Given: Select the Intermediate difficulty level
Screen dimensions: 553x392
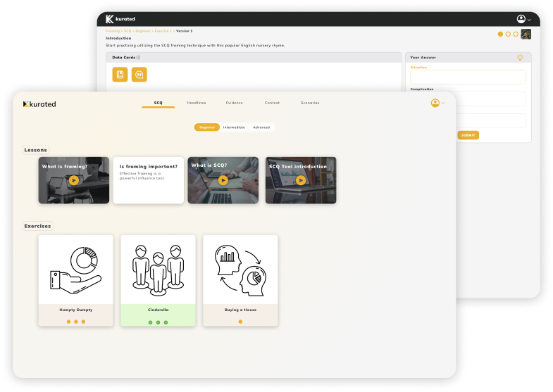Looking at the screenshot, I should point(234,127).
